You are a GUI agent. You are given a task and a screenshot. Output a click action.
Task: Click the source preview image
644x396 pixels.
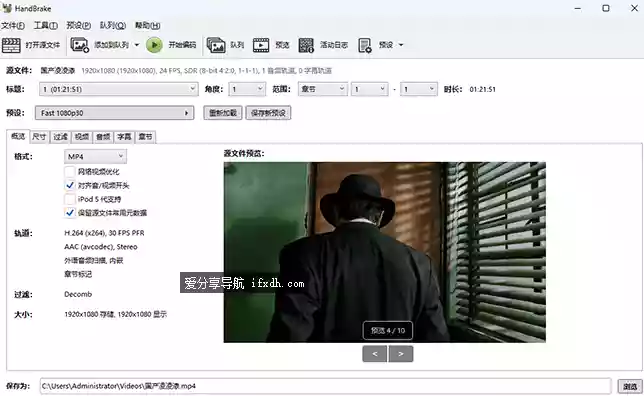(x=385, y=252)
